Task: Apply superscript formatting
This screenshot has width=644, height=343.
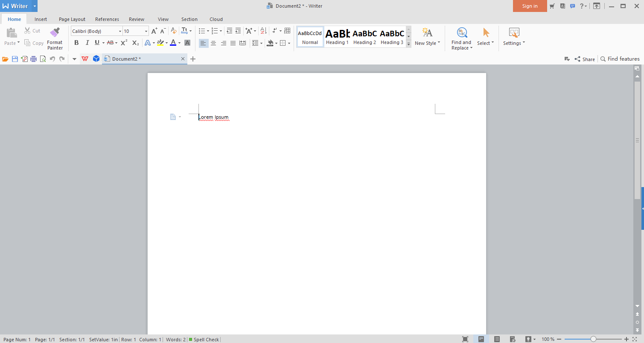Action: click(124, 43)
